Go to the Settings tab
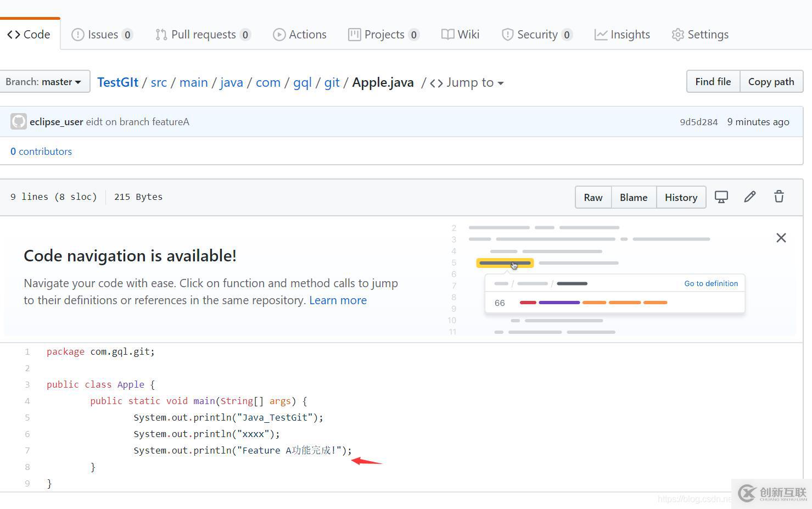812x509 pixels. [700, 35]
